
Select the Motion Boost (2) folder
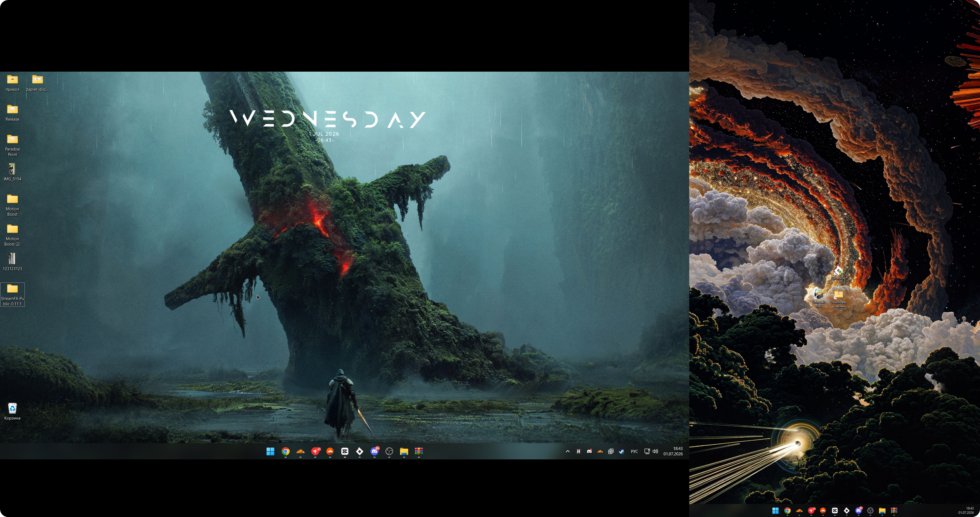click(x=13, y=236)
